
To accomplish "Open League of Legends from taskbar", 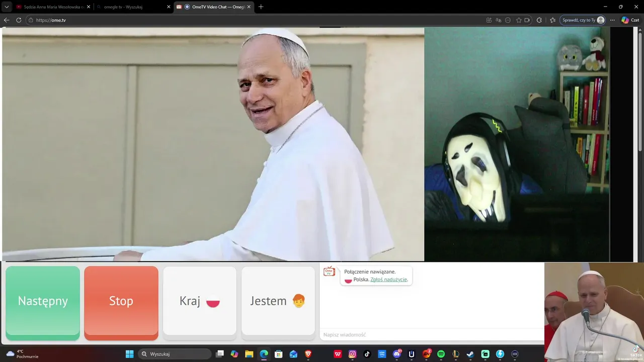I will (456, 354).
